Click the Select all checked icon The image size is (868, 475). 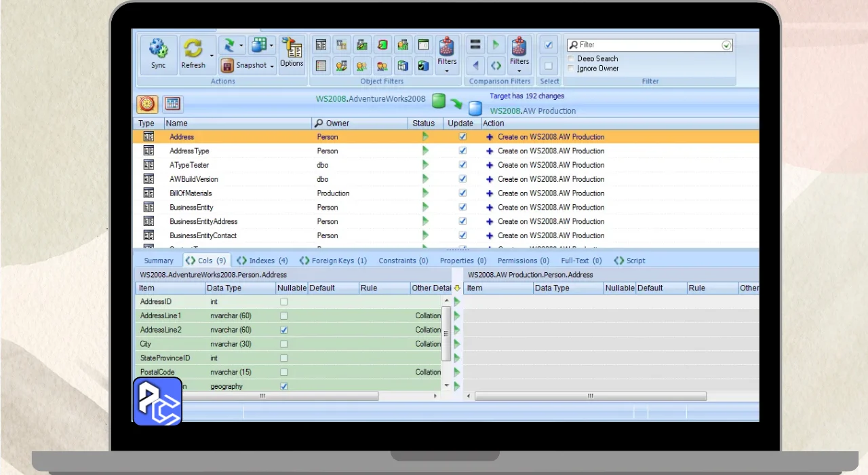pos(549,45)
